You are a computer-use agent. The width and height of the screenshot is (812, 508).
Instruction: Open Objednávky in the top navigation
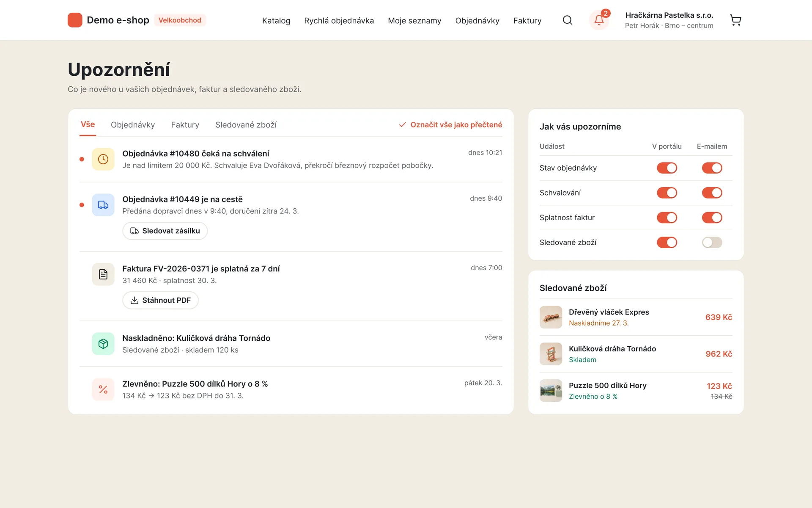pos(477,21)
